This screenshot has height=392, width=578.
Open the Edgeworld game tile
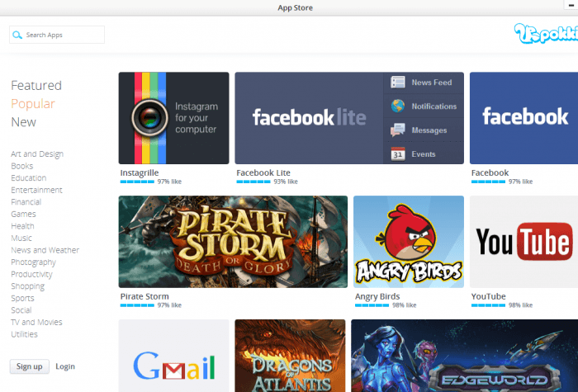tap(464, 356)
